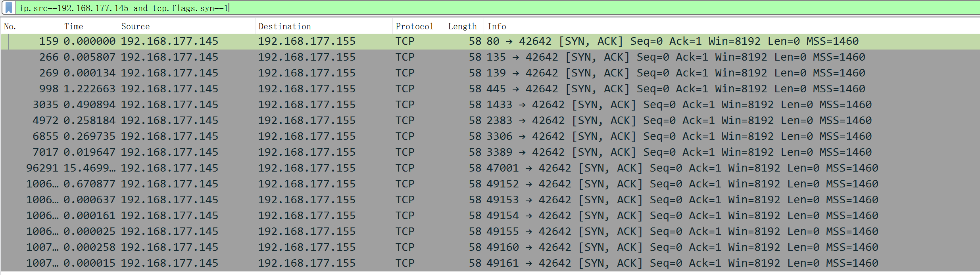Click time value 0.490894

(89, 105)
